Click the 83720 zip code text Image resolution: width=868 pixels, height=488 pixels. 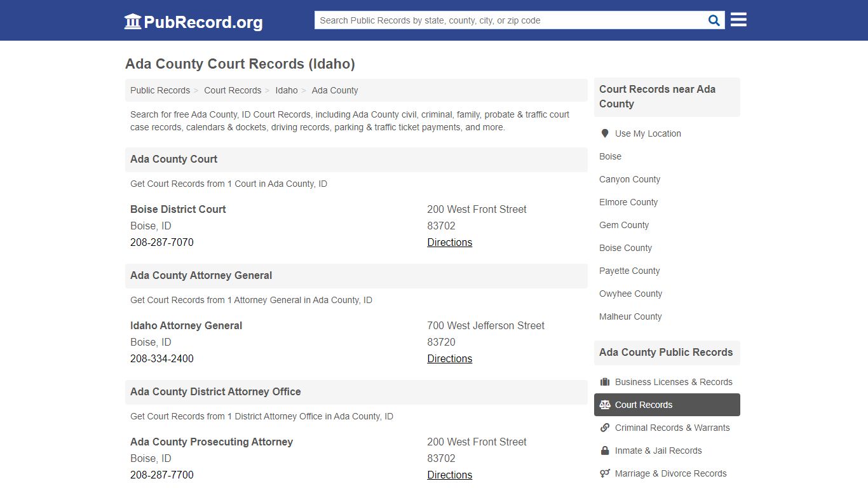click(442, 342)
